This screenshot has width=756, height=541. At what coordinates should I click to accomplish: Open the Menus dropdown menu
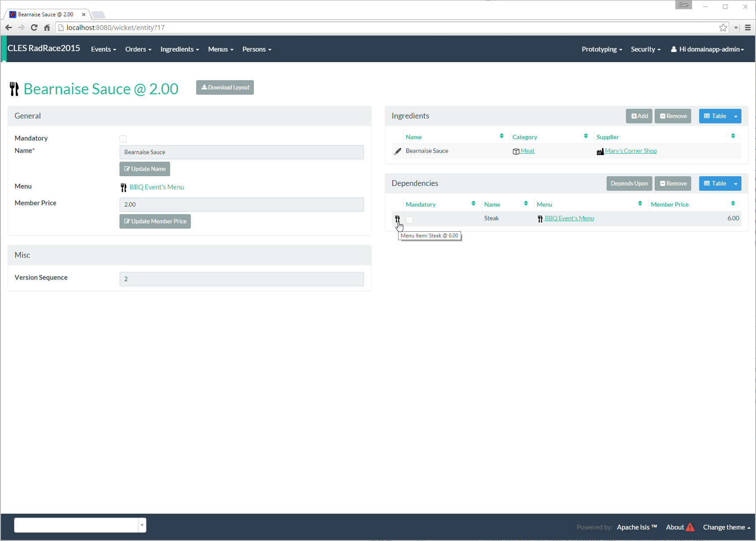(221, 49)
